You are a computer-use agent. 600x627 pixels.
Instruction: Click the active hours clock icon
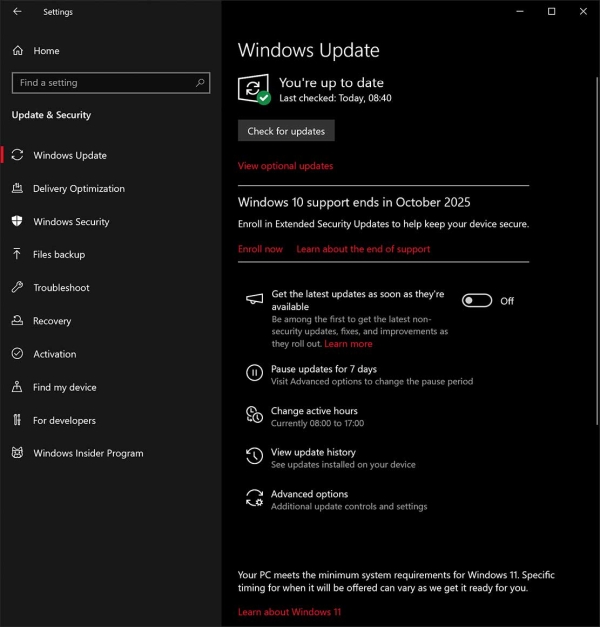254,415
